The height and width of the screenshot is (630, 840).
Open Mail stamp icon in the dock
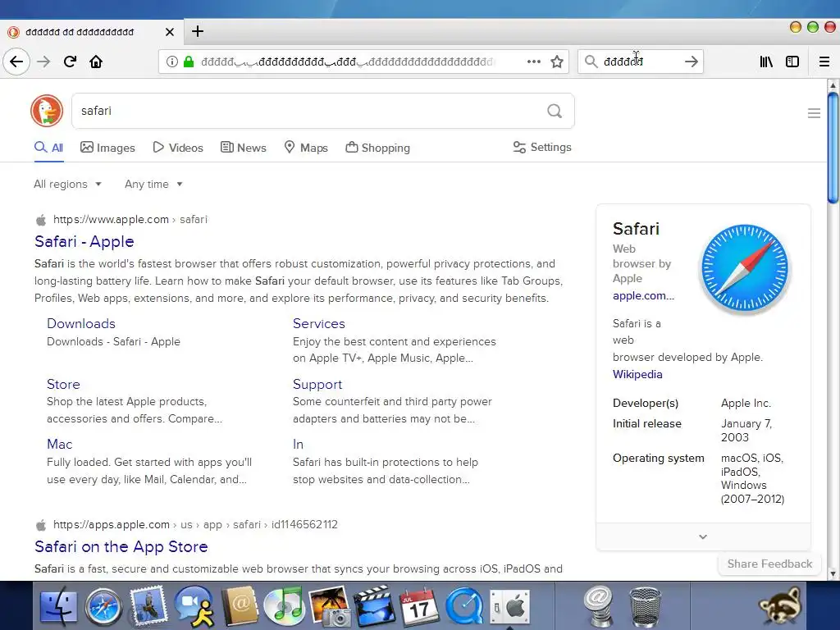(148, 606)
